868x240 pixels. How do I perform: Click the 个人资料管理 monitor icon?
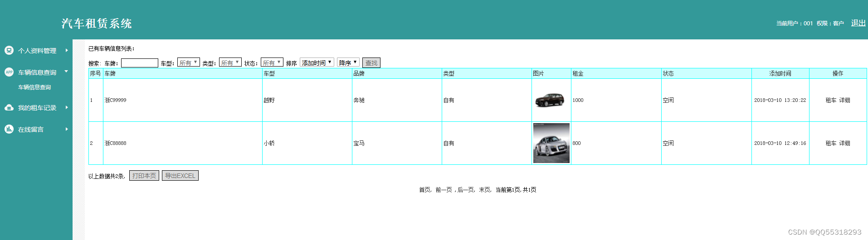[x=9, y=50]
